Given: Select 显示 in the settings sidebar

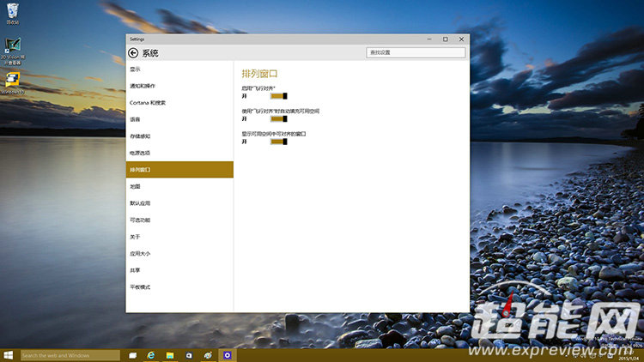Looking at the screenshot, I should [x=136, y=69].
